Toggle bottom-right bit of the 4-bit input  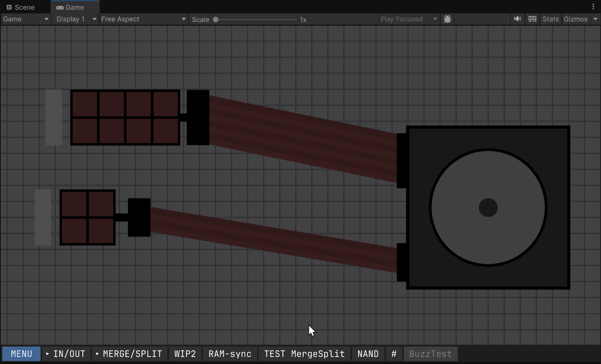click(x=101, y=231)
